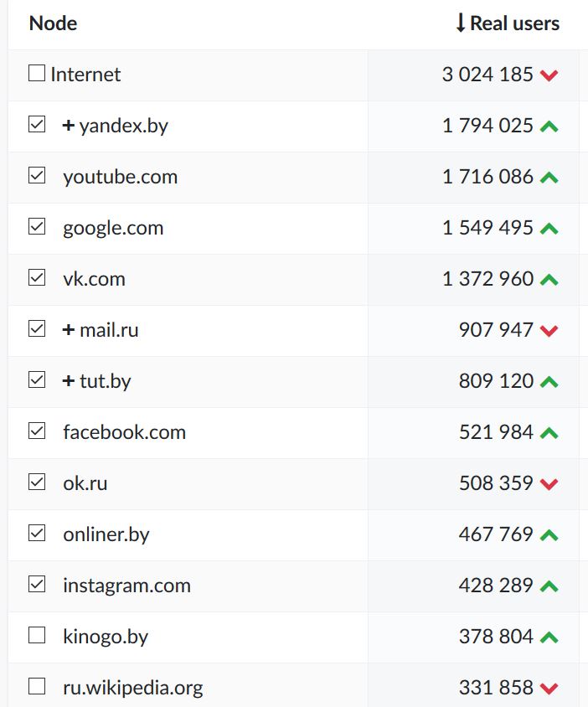Image resolution: width=588 pixels, height=707 pixels.
Task: Sort by the Real users column header
Action: point(514,23)
